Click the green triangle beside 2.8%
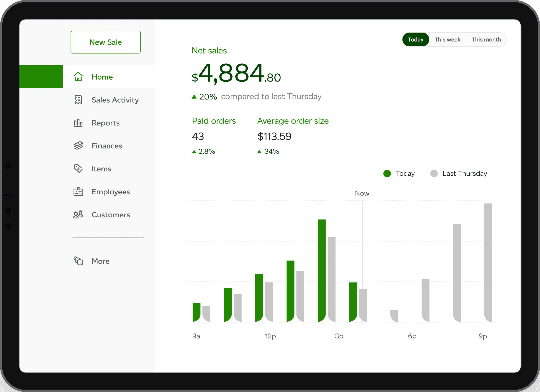The height and width of the screenshot is (392, 540). tap(194, 152)
